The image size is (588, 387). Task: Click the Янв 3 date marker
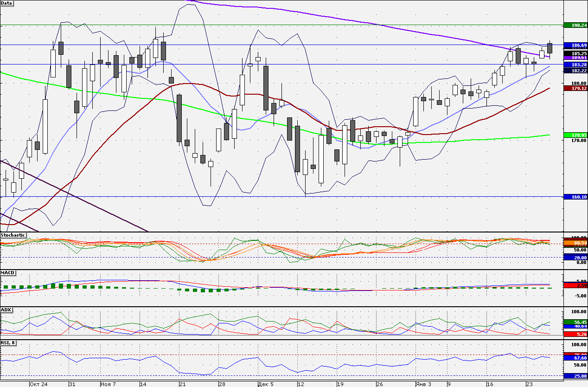423,384
